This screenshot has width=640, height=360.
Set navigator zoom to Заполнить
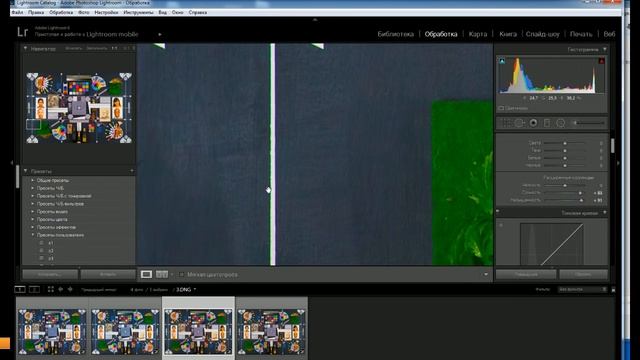pos(97,48)
